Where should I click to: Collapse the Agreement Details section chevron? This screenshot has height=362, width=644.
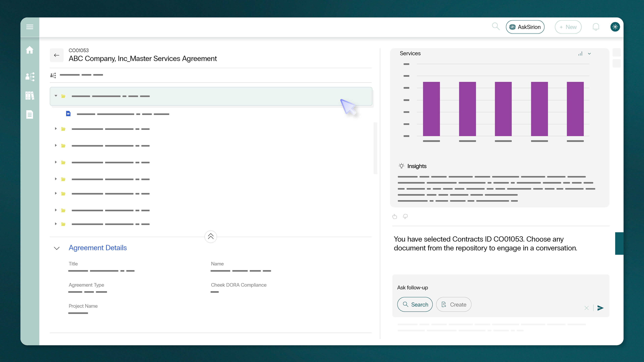57,248
